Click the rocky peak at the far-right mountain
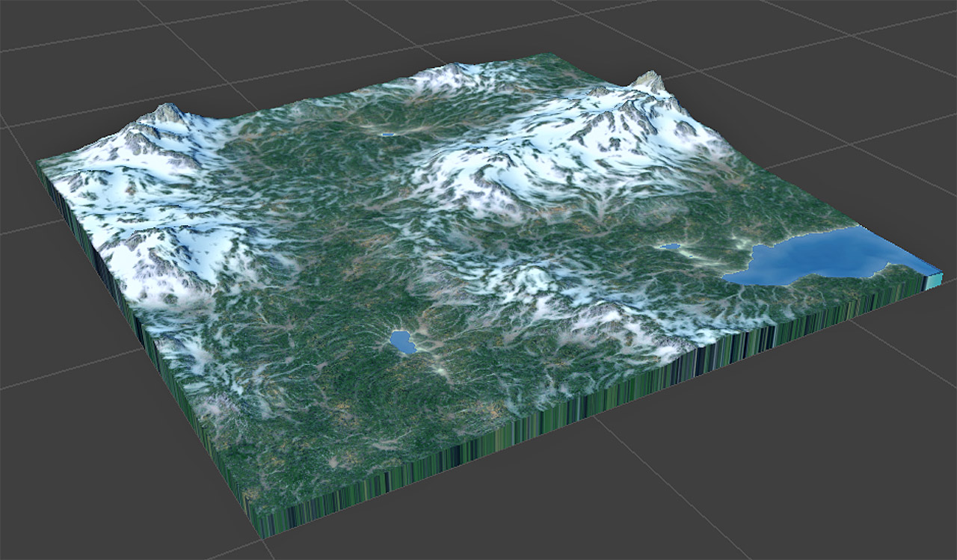957x560 pixels. pos(647,81)
